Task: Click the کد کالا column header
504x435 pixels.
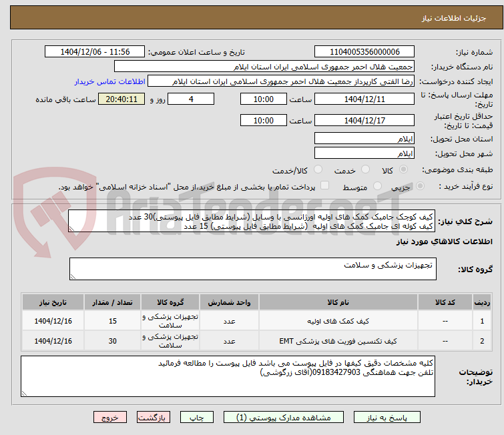Action: point(445,302)
